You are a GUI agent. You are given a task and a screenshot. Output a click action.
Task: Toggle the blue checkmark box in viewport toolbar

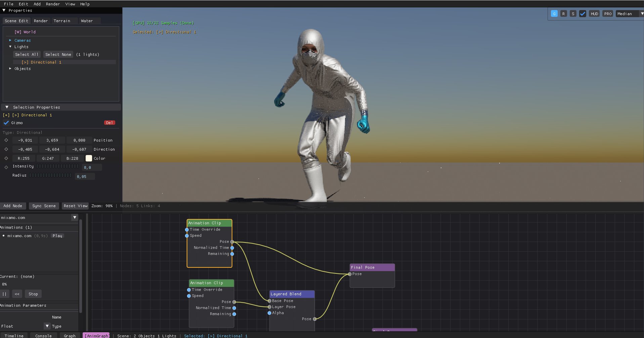pyautogui.click(x=583, y=14)
